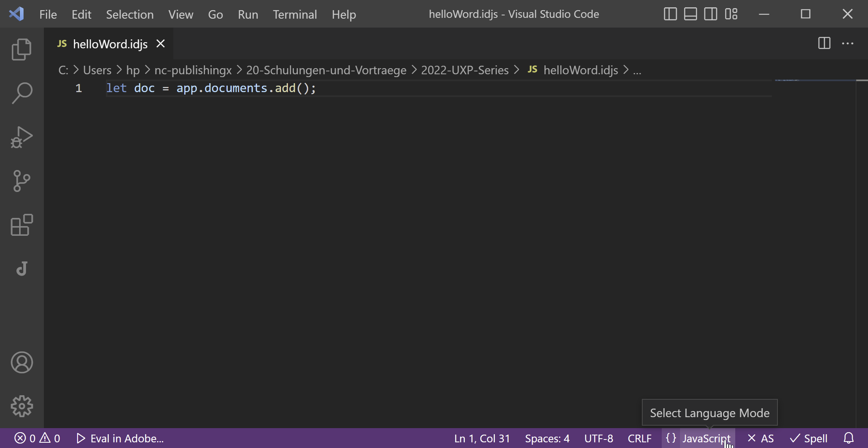The width and height of the screenshot is (868, 448).
Task: Change encoding via UTF-8 status item
Action: (x=598, y=438)
